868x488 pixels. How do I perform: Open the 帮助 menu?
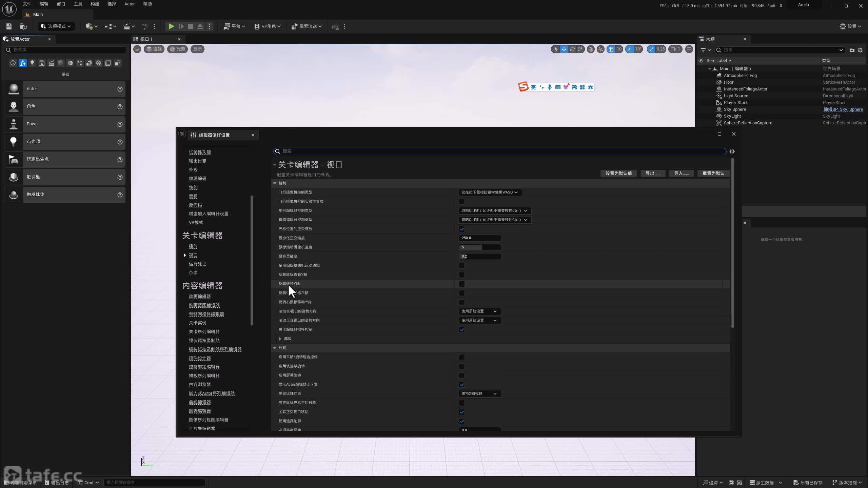tap(147, 4)
